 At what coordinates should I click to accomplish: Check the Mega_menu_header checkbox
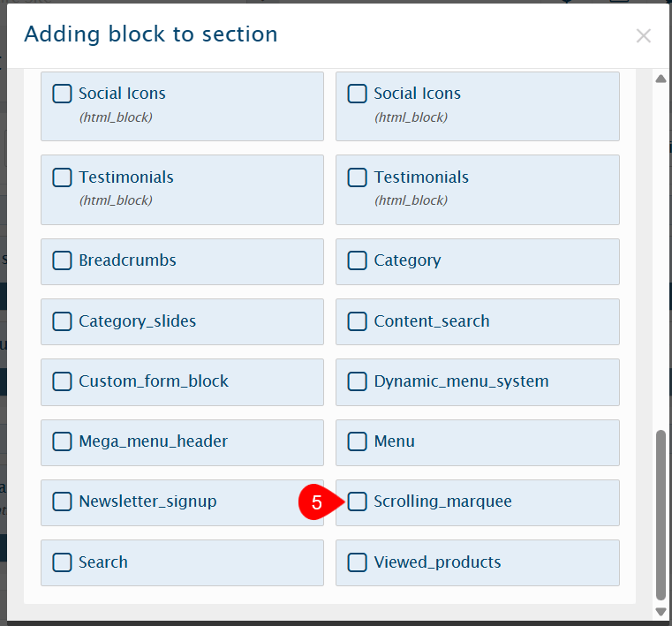(62, 441)
